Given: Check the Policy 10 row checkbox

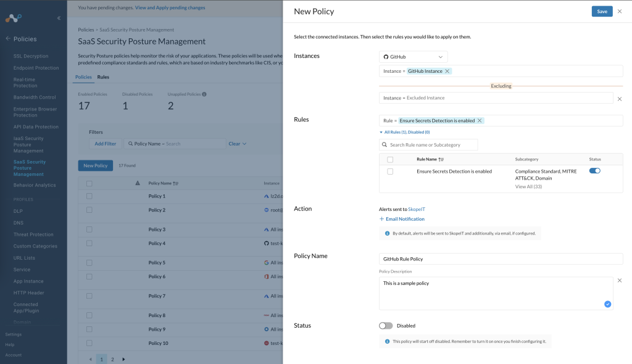Looking at the screenshot, I should (x=89, y=343).
